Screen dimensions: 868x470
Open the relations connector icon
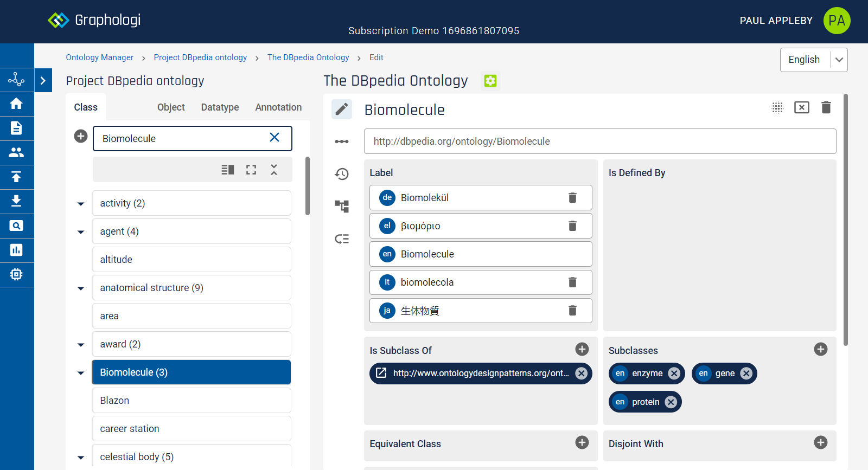coord(342,141)
